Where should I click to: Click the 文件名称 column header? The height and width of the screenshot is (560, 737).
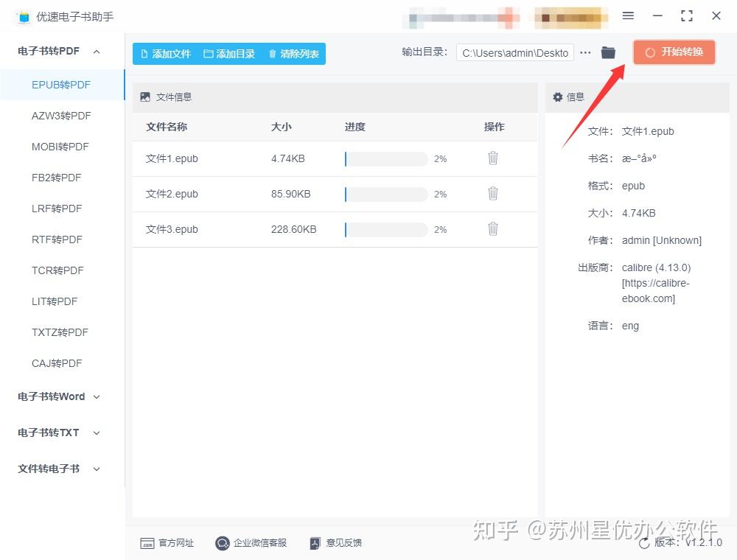[x=167, y=127]
